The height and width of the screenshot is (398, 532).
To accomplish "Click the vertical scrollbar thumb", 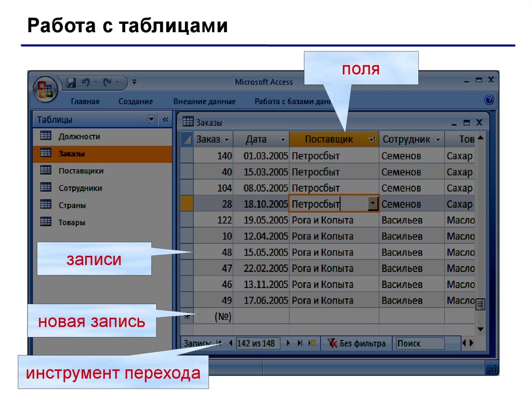I will [480, 304].
